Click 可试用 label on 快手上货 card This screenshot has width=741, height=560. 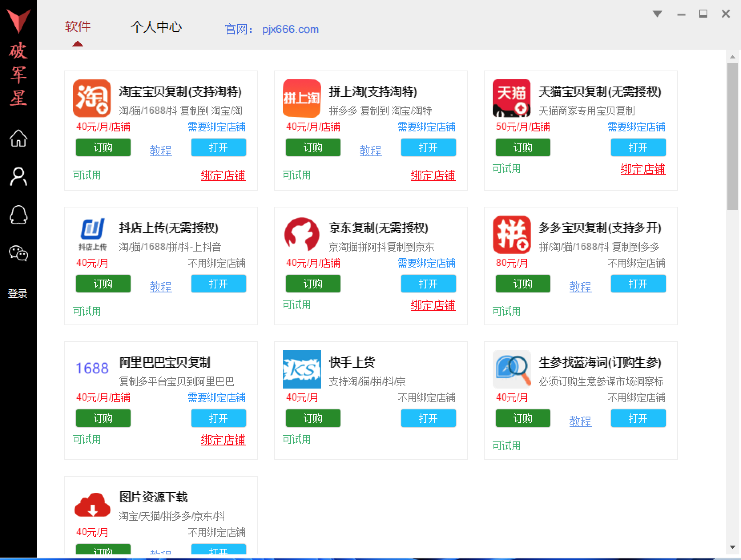click(x=296, y=439)
